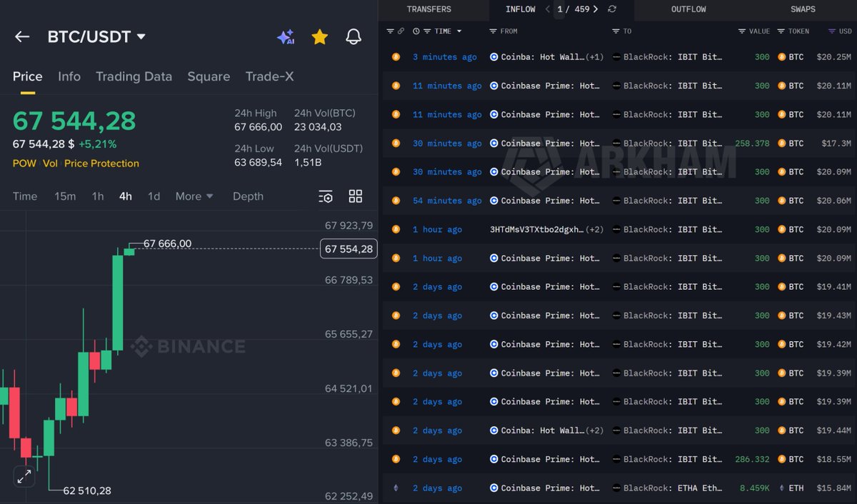Open the chart grid layout icon
The image size is (857, 504).
[356, 196]
